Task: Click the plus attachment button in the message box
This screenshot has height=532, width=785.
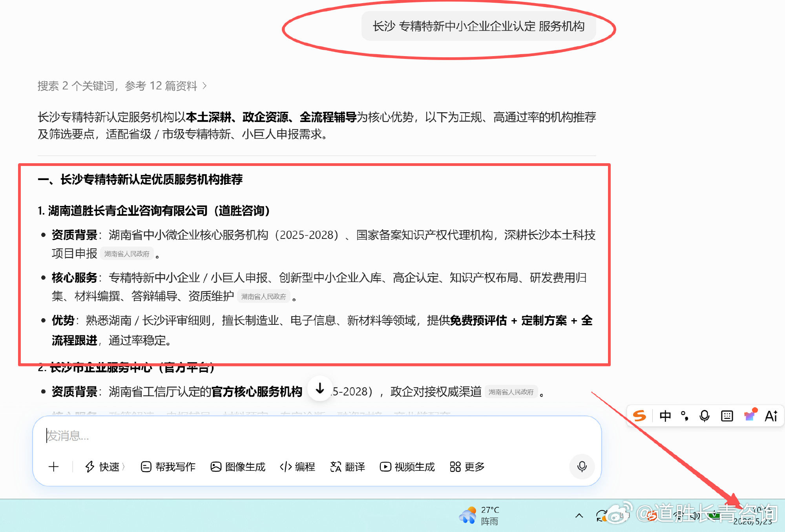Action: [54, 466]
